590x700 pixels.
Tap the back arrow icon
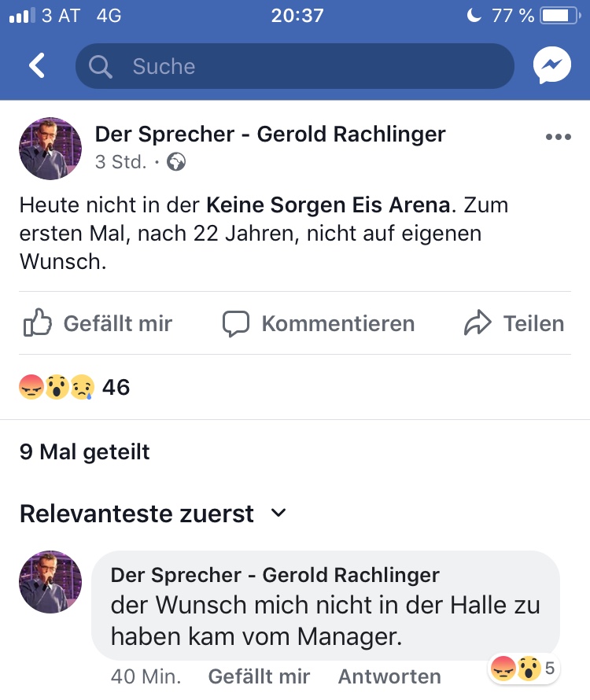click(x=36, y=66)
